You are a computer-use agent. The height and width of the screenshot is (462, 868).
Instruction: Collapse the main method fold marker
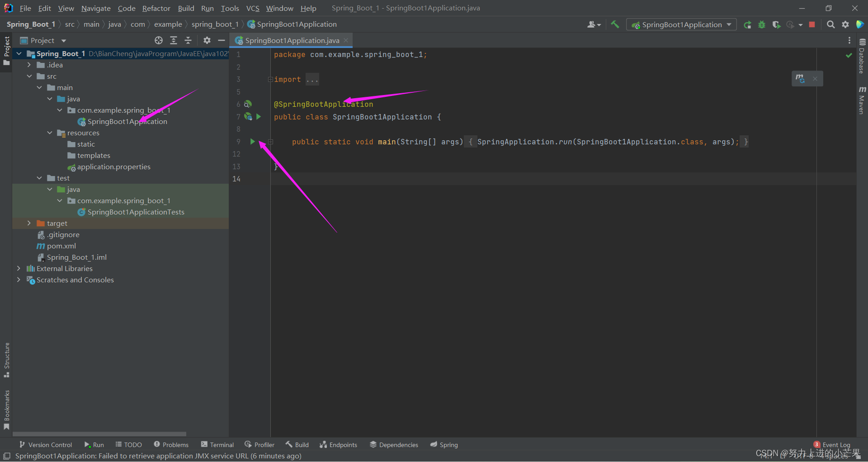(270, 142)
